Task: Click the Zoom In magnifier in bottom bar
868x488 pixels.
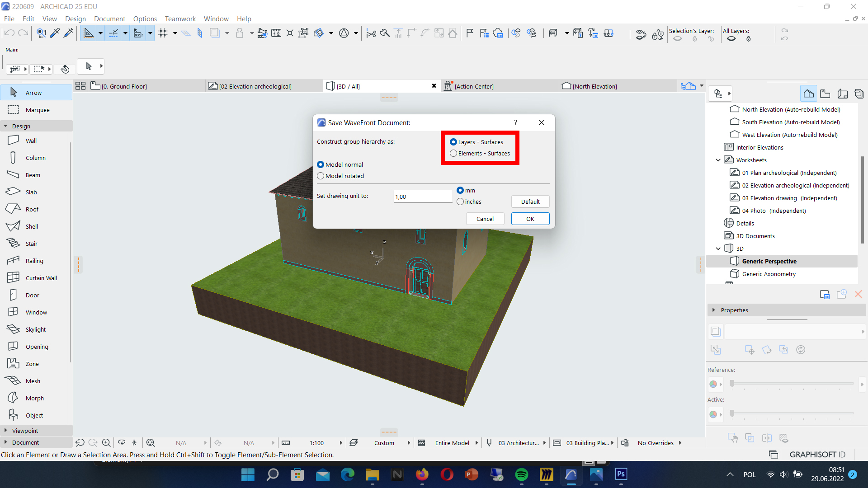Action: pos(106,443)
